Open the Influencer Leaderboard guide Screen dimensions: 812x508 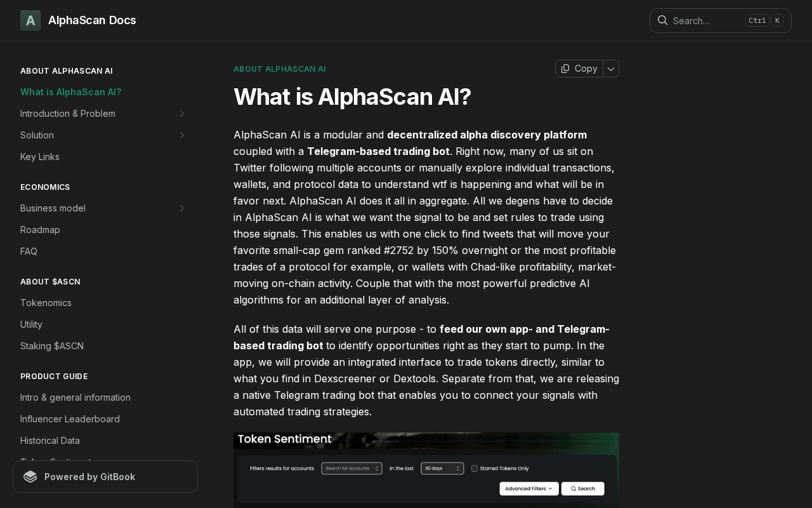point(70,419)
